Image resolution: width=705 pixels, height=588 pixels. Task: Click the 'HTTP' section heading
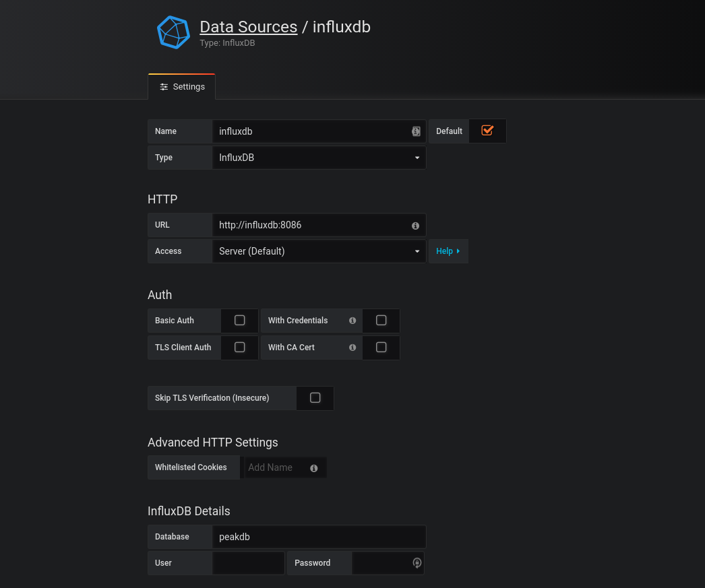tap(162, 199)
